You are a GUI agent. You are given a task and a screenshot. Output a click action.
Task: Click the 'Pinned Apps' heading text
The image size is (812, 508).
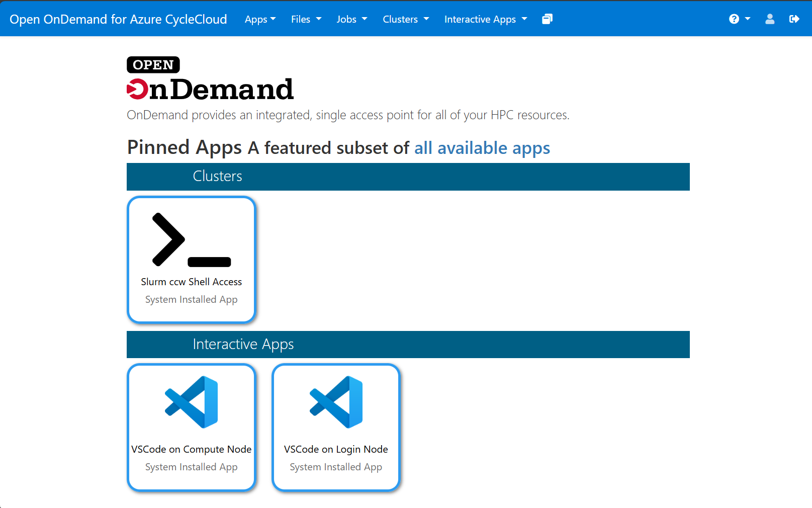185,148
